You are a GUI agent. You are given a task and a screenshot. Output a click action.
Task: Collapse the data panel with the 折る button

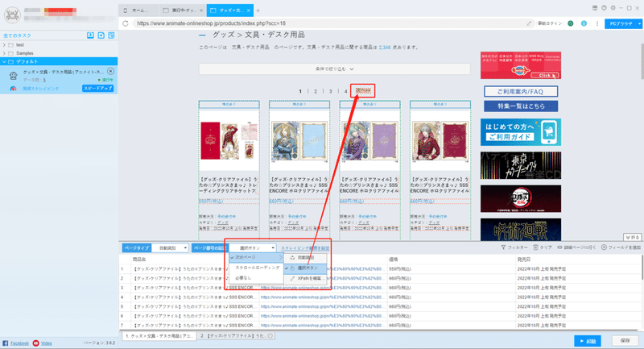tap(633, 237)
